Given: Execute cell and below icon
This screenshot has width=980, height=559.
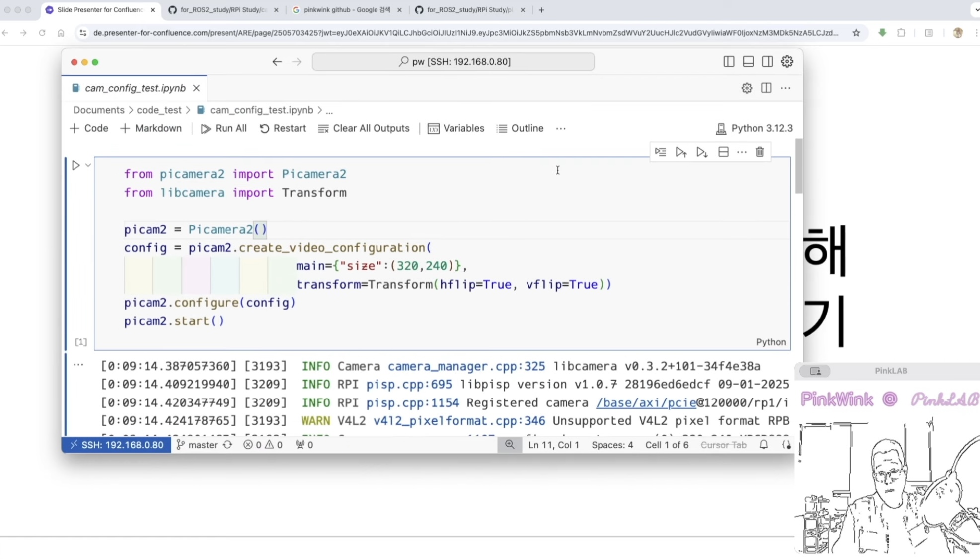Looking at the screenshot, I should point(701,152).
